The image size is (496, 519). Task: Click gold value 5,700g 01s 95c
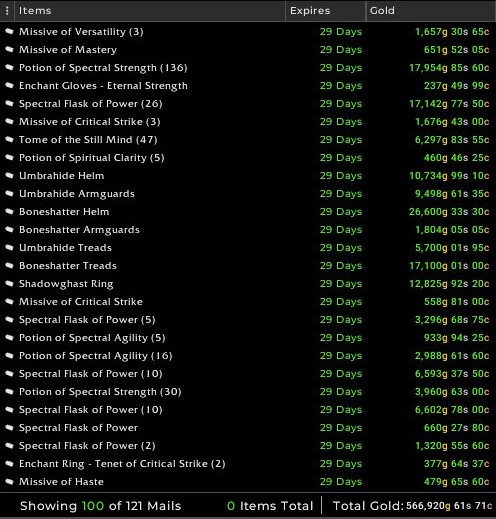pos(452,247)
